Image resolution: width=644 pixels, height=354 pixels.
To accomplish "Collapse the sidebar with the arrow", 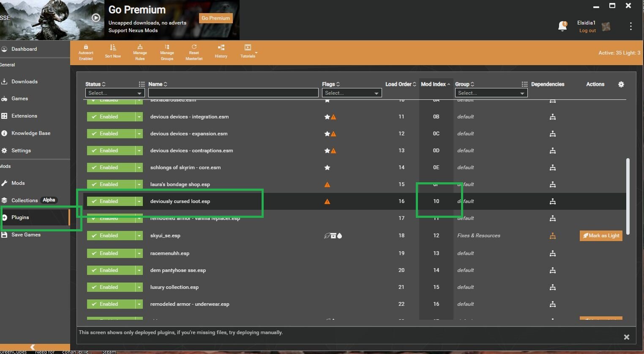I will [33, 347].
